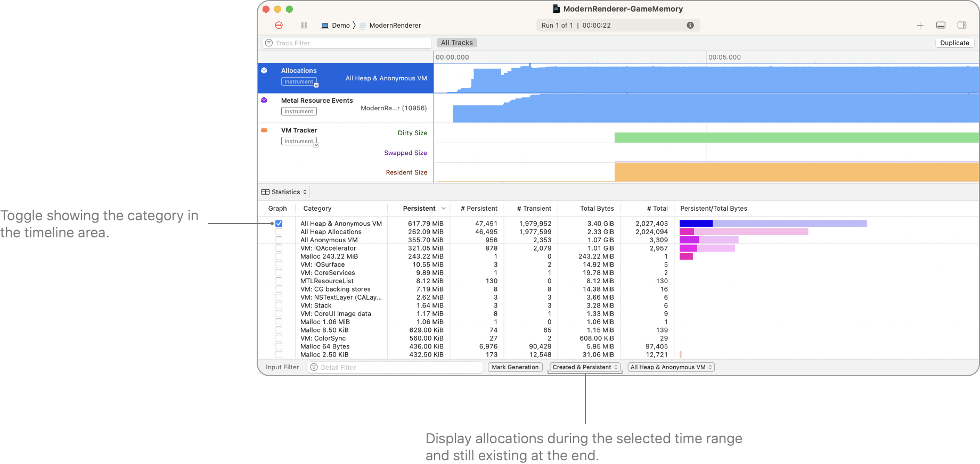Toggle the right inspector sidebar icon
Image resolution: width=980 pixels, height=464 pixels.
[x=962, y=26]
